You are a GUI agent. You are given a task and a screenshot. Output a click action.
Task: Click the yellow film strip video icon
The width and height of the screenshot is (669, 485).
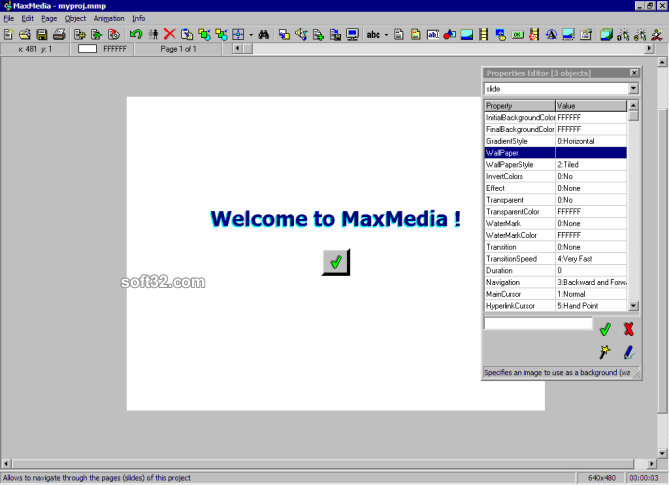483,35
